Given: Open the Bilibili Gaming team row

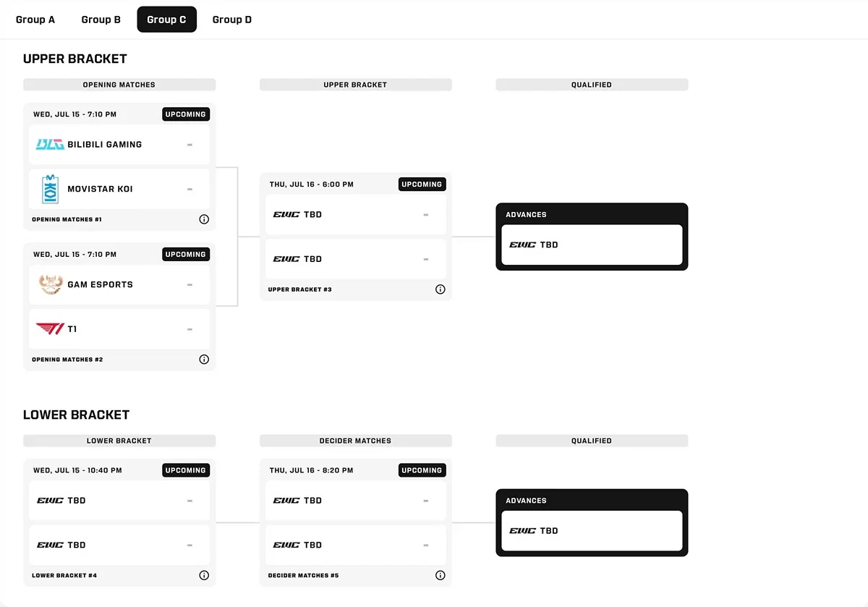Looking at the screenshot, I should 119,145.
